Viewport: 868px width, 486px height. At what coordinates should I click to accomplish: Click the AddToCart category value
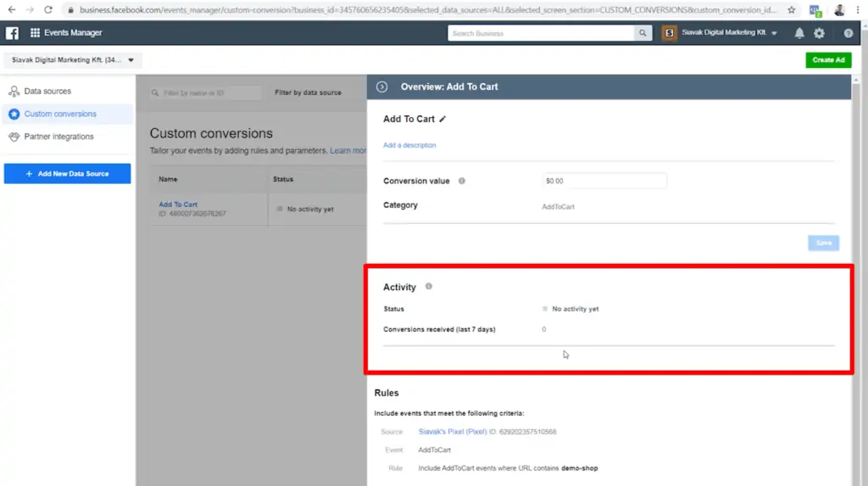point(558,207)
